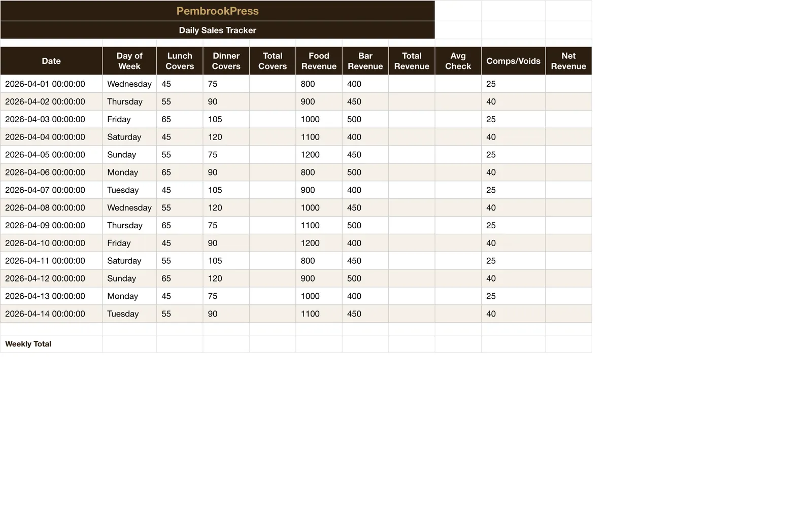Image resolution: width=812 pixels, height=522 pixels.
Task: Select the 2026-04-03 date cell
Action: click(x=51, y=119)
